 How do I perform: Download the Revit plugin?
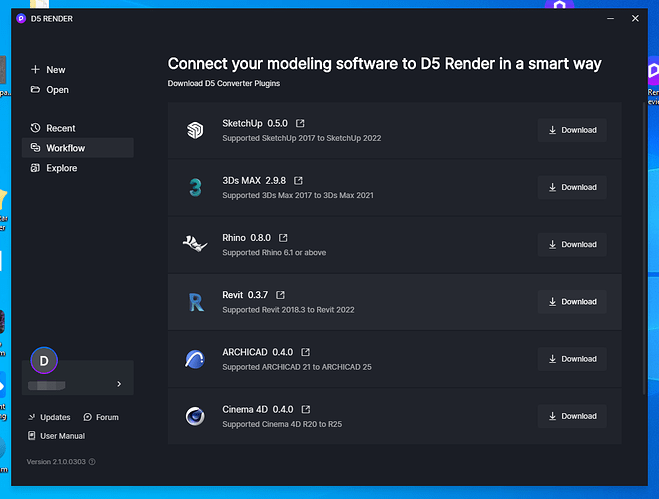point(572,301)
